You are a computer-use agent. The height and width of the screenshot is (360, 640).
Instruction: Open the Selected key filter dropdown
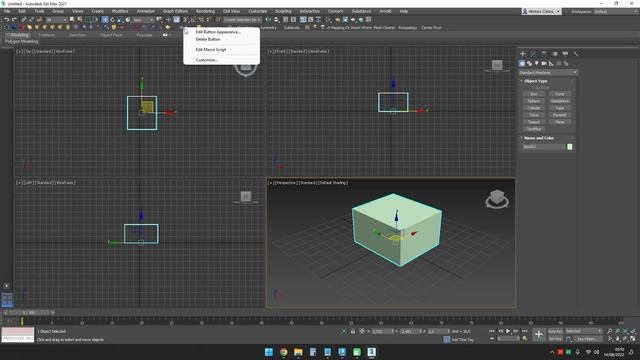pyautogui.click(x=584, y=331)
